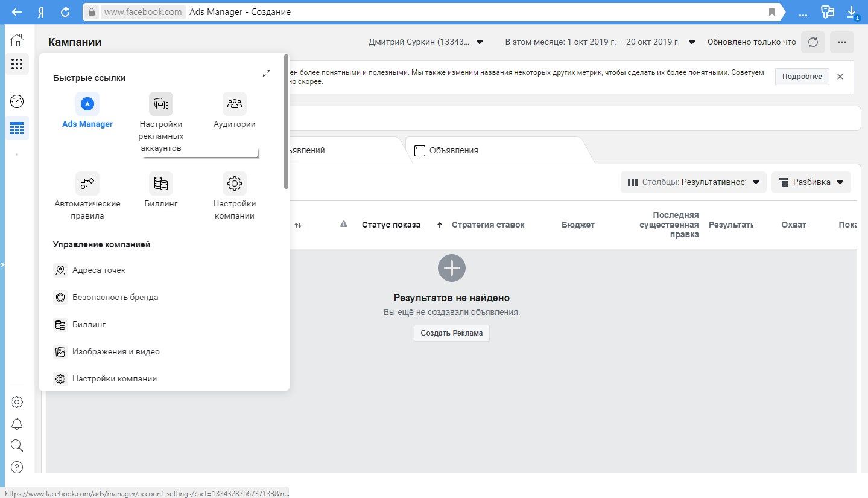Open the ad account settings icon (Настройки рекламных аккаунтов)
Viewport: 868px width, 498px height.
coord(160,104)
